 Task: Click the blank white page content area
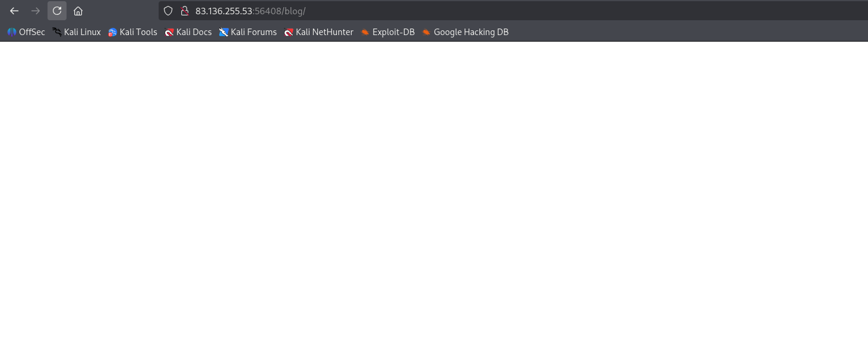(x=434, y=196)
